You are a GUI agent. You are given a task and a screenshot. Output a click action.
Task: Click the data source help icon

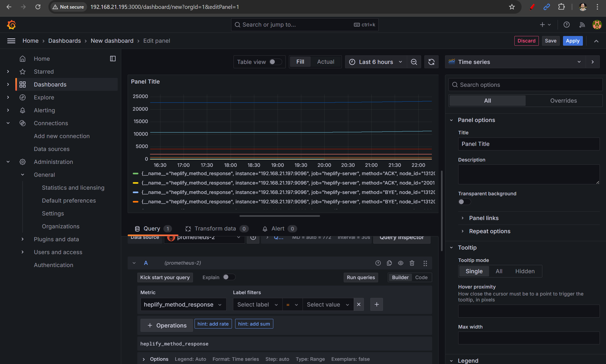(x=253, y=238)
